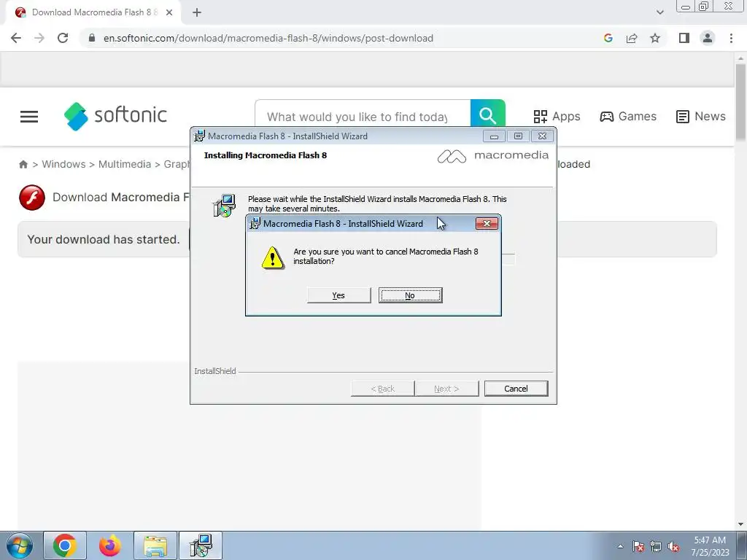747x560 pixels.
Task: Click the red Flash logo icon
Action: [x=32, y=197]
